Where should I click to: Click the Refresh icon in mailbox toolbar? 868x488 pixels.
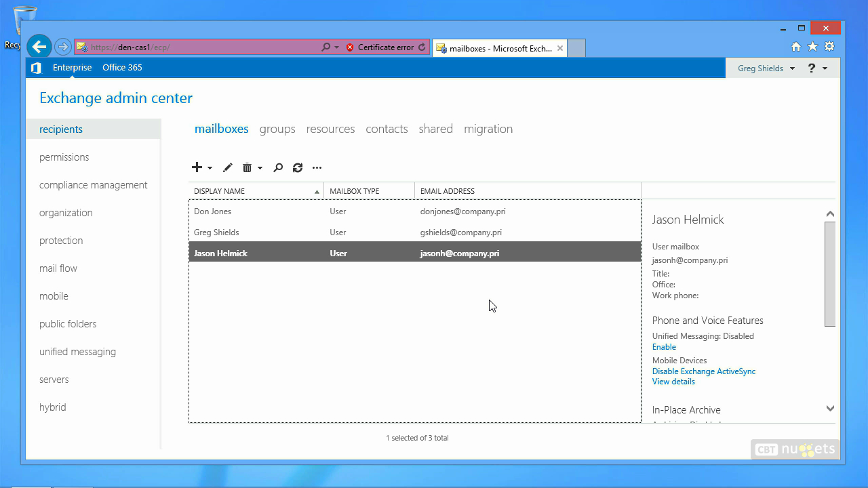tap(298, 167)
